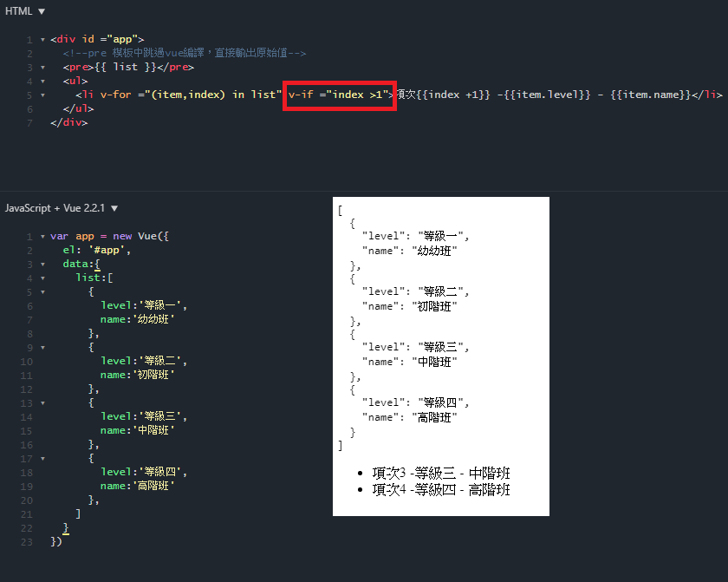Click line number 5 in the HTML editor

click(x=29, y=95)
